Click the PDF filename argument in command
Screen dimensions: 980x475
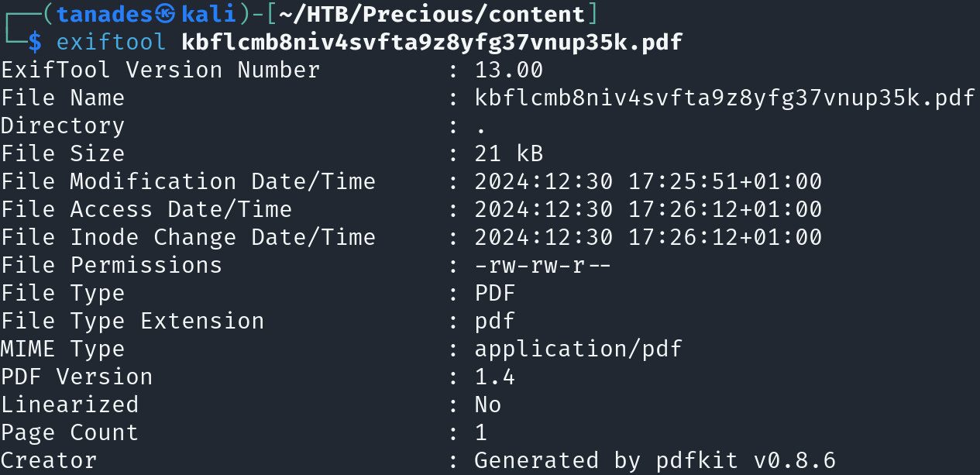point(432,42)
